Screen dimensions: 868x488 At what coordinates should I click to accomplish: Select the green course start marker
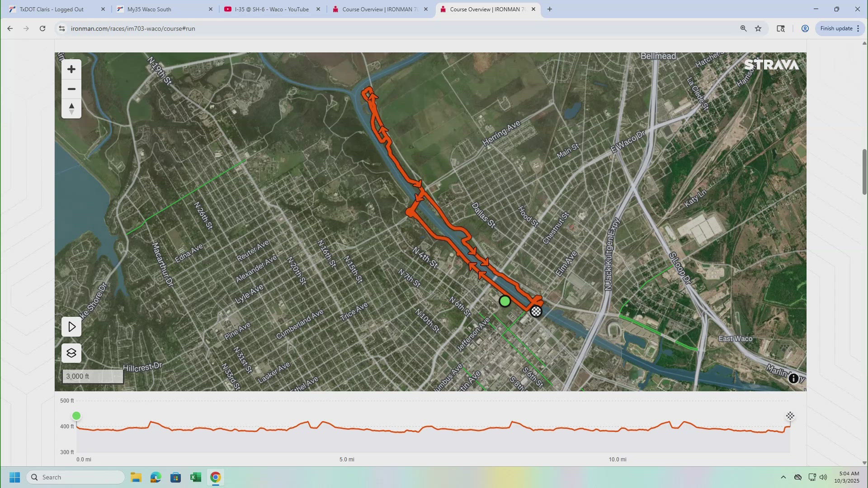click(505, 301)
